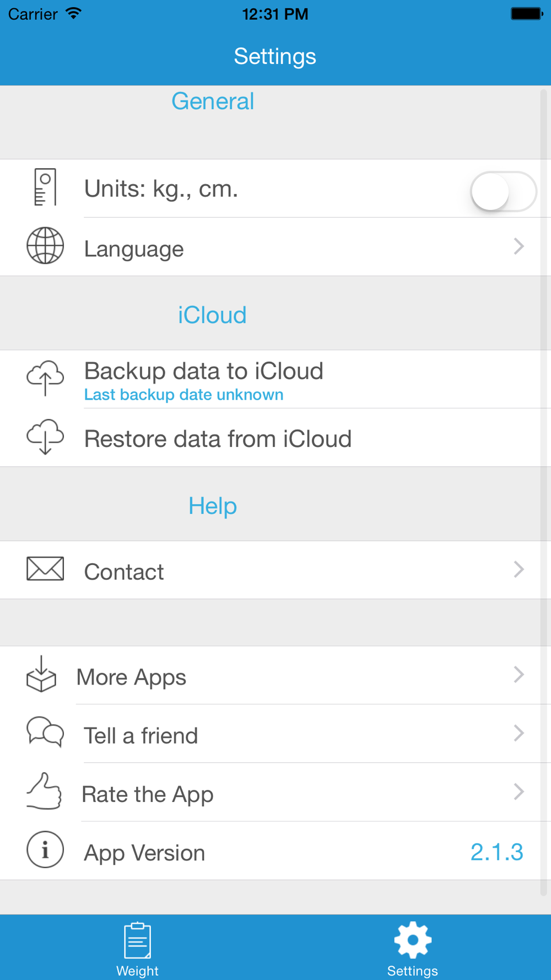Tap Backup data to iCloud
Viewport: 551px width, 980px height.
pyautogui.click(x=204, y=372)
